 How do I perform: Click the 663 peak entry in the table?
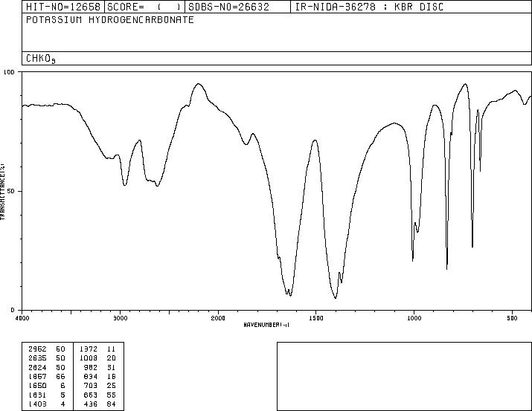tap(91, 395)
